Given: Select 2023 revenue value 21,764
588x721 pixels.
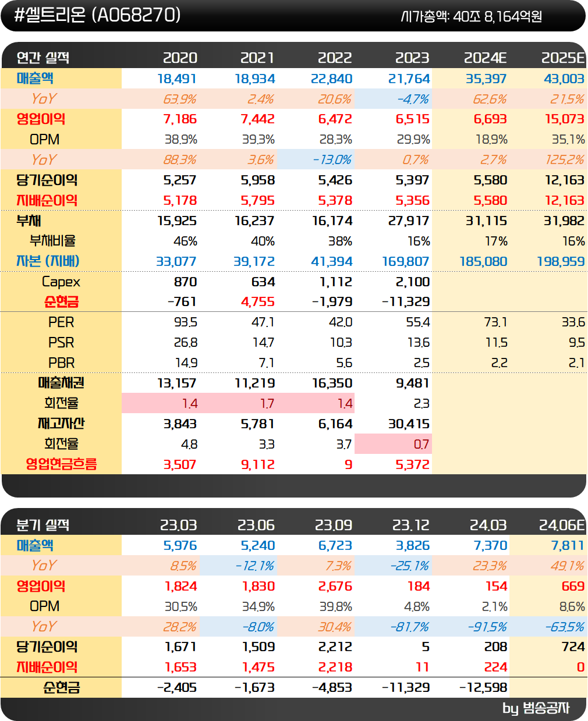Looking at the screenshot, I should click(x=409, y=79).
